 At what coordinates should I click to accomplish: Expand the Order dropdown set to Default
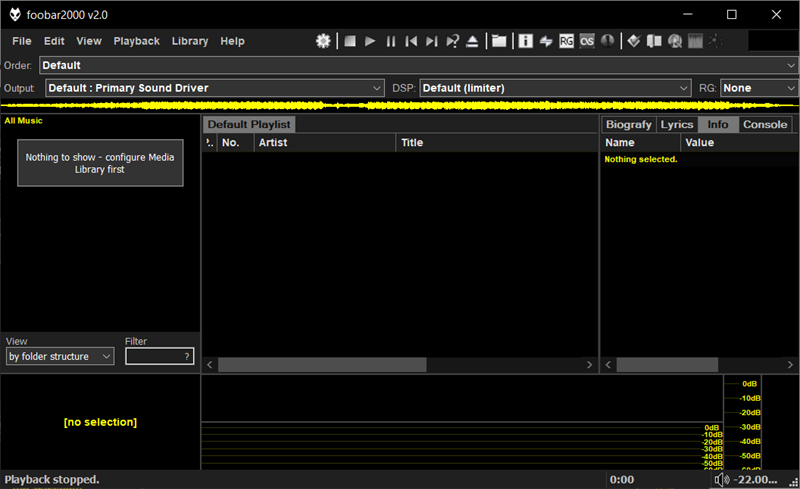coord(418,65)
